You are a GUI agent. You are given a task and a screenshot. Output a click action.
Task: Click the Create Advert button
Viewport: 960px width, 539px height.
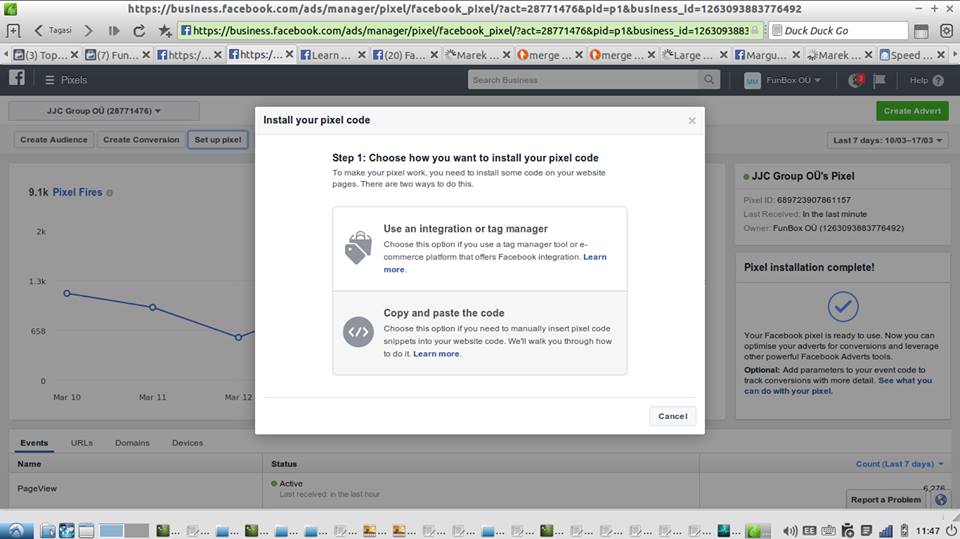tap(912, 111)
